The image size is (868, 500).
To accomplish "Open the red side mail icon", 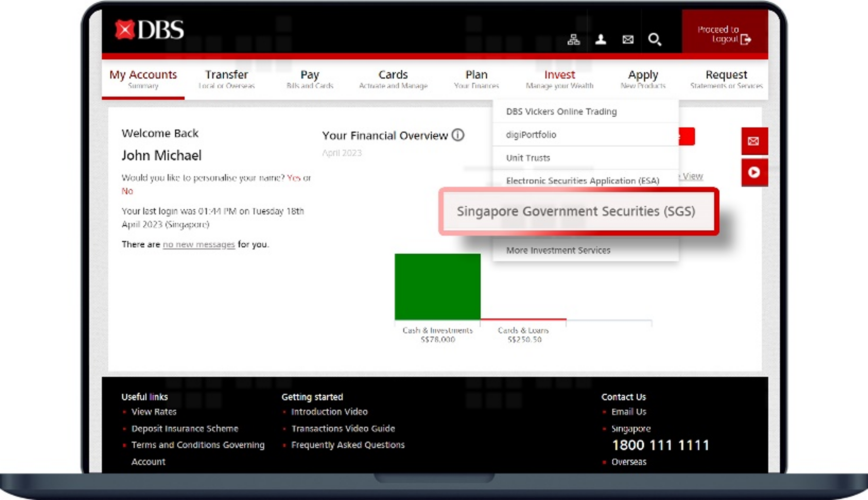I will tap(754, 141).
